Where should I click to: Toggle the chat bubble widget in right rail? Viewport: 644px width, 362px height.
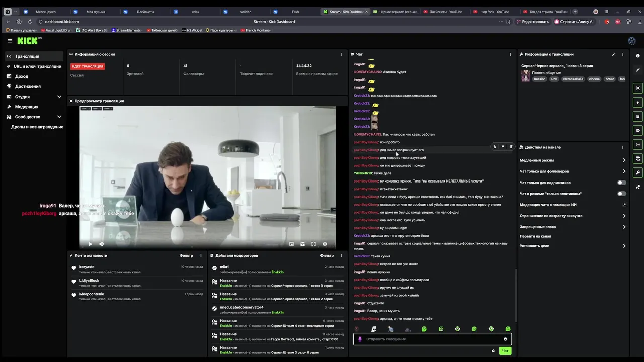tap(638, 130)
